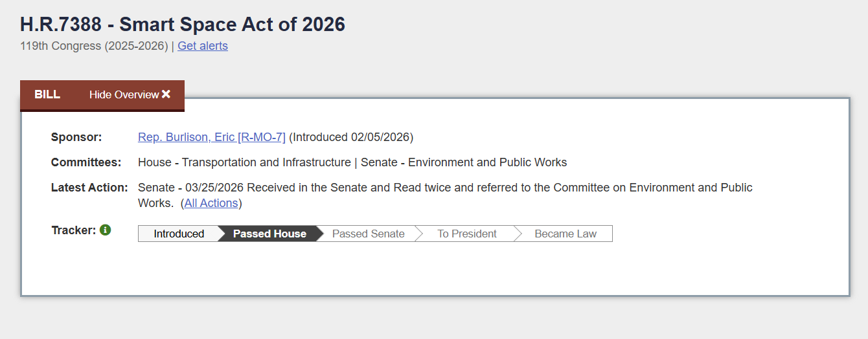Open Rep. Burlison, Eric sponsor link
Viewport: 868px width, 339px height.
(x=212, y=137)
